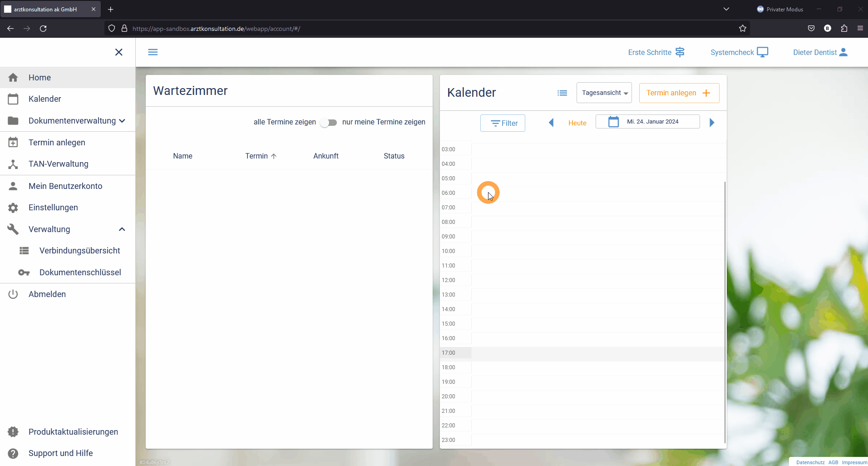Open Verbindungsübersicht using its list icon
This screenshot has width=868, height=466.
(x=24, y=250)
